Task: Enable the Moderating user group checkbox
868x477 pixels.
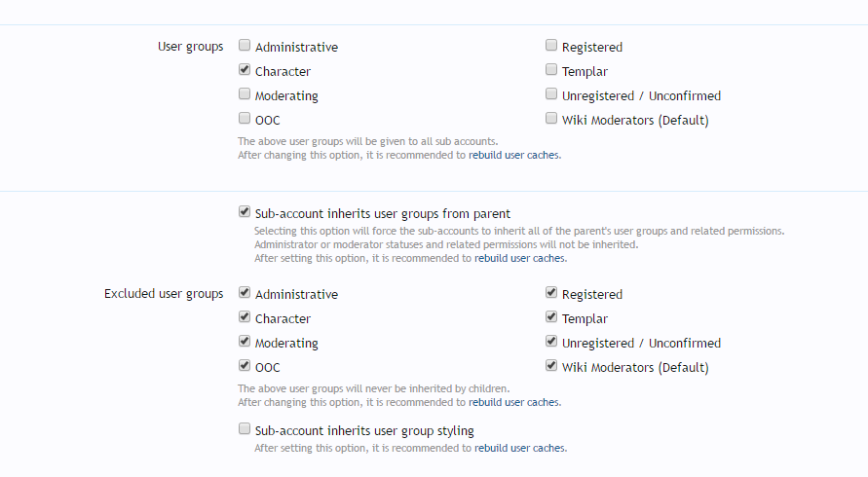Action: tap(245, 94)
